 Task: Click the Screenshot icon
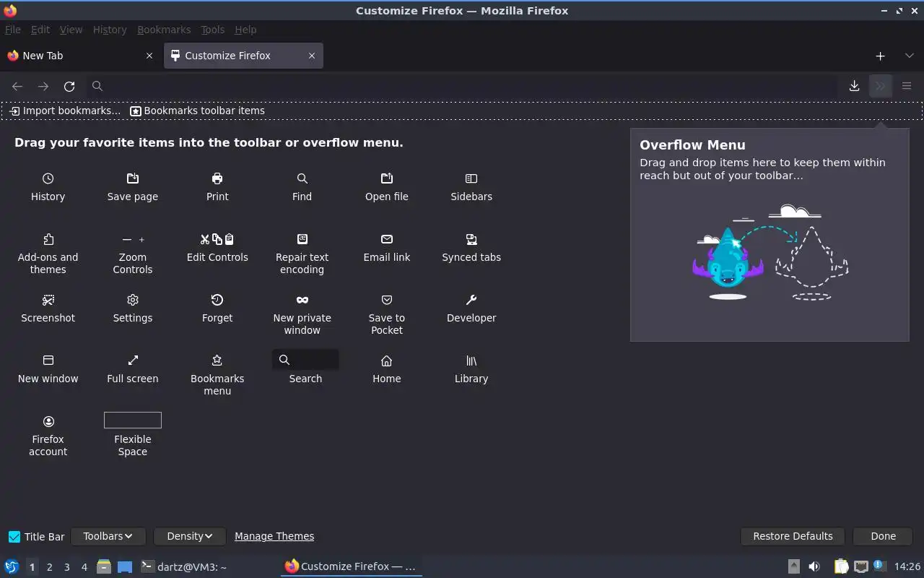click(x=48, y=300)
